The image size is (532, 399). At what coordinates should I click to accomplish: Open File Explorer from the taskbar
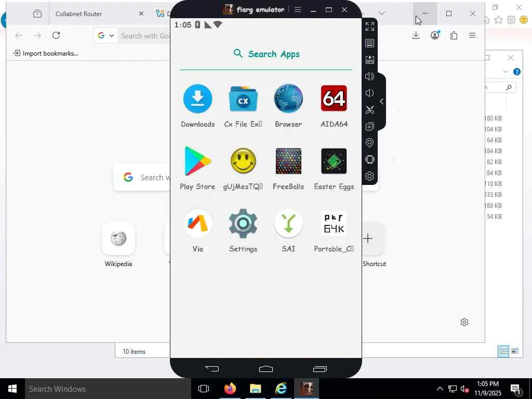click(255, 389)
